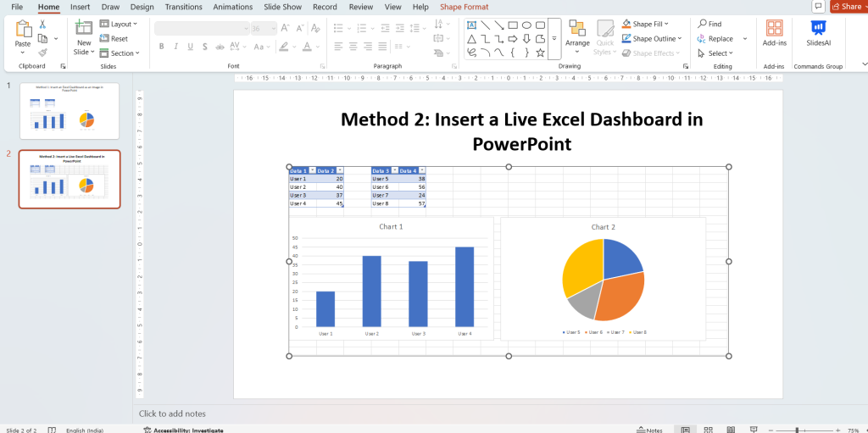Select the Right Arrow block shape
Image resolution: width=868 pixels, height=433 pixels.
(x=513, y=39)
